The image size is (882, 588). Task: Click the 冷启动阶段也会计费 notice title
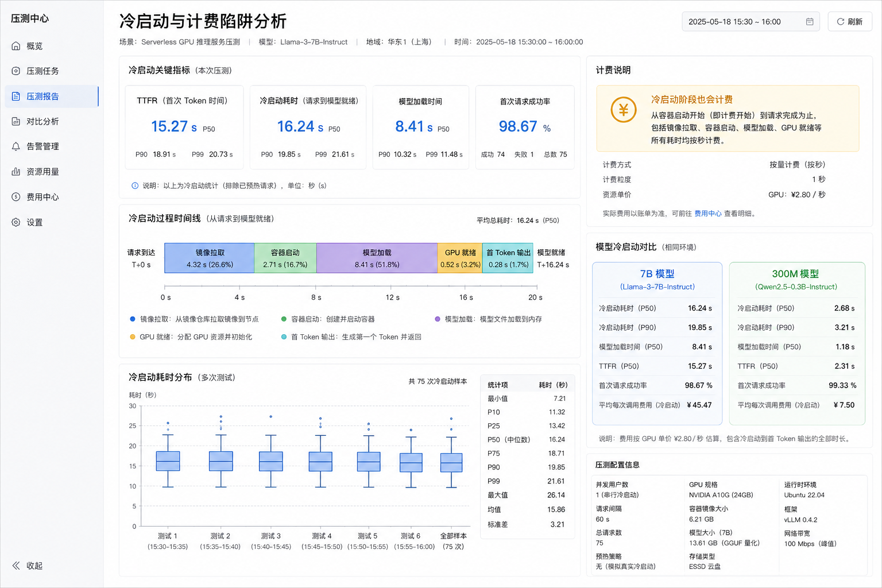[x=691, y=99]
